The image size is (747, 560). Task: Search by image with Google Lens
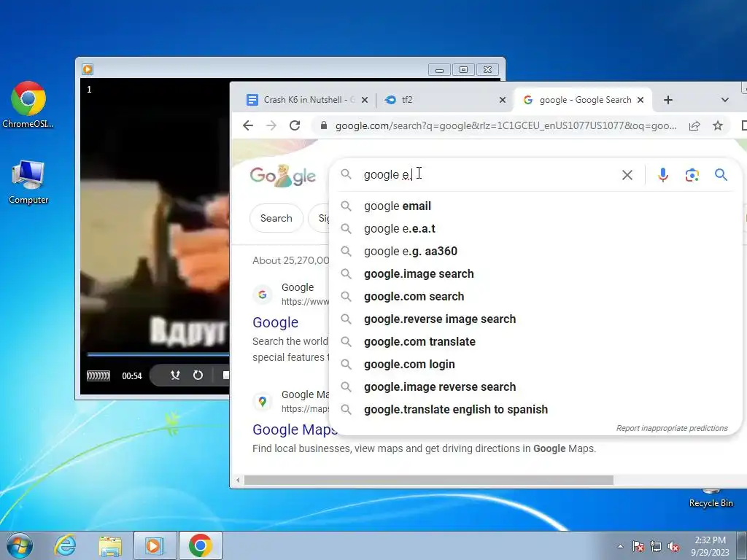692,175
